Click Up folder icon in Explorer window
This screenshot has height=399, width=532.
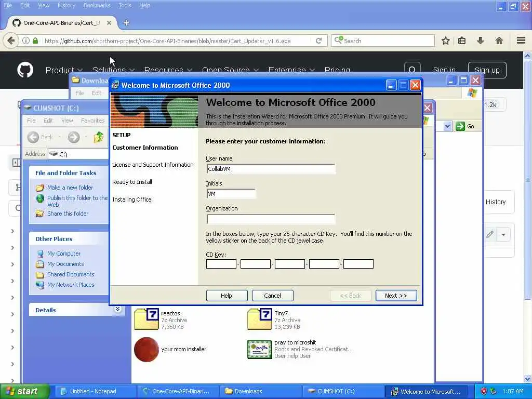coord(98,137)
